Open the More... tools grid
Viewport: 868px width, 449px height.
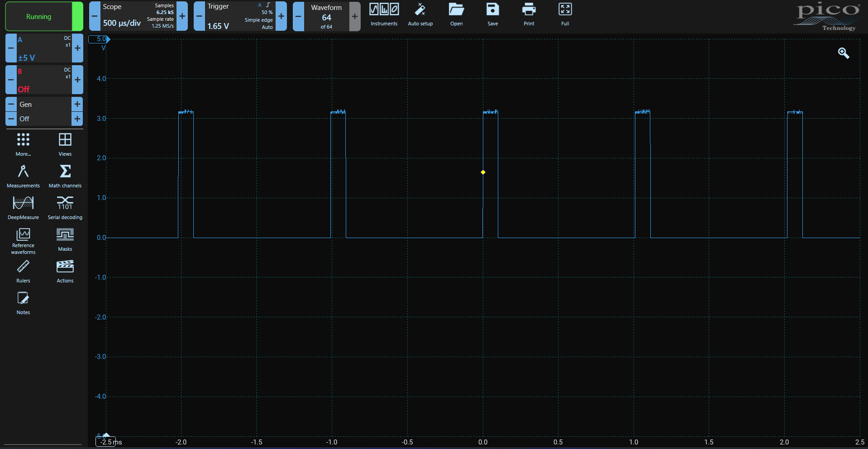(23, 144)
